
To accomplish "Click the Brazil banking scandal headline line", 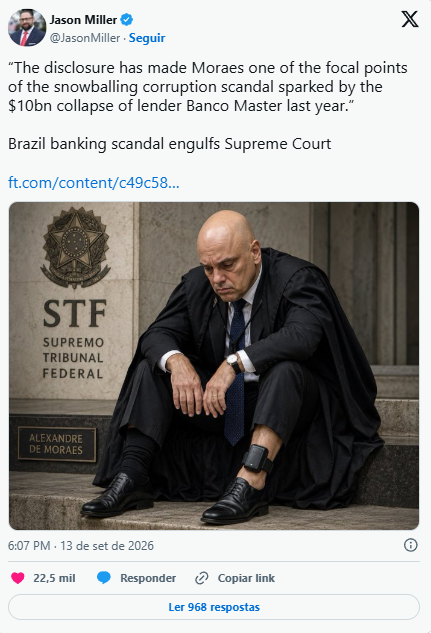I will 169,144.
